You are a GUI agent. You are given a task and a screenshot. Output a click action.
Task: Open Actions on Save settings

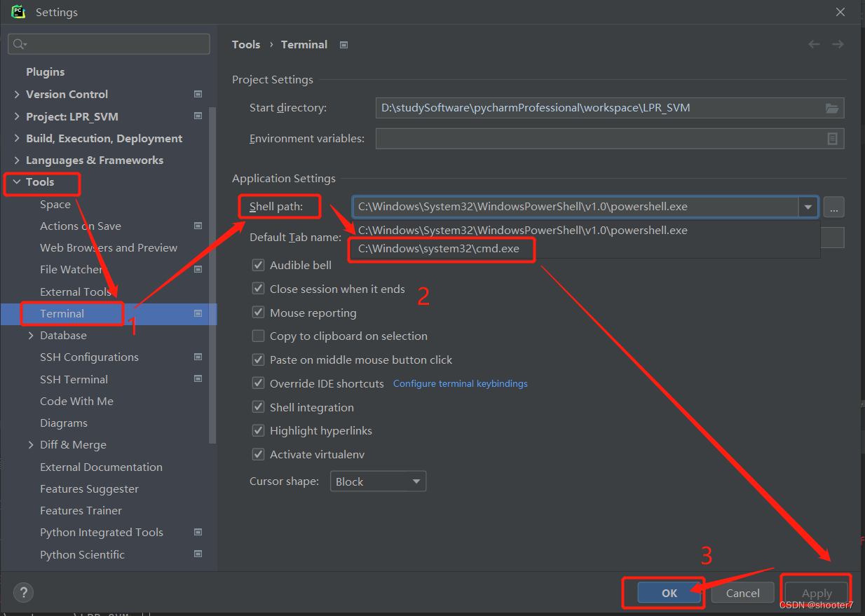(x=81, y=226)
